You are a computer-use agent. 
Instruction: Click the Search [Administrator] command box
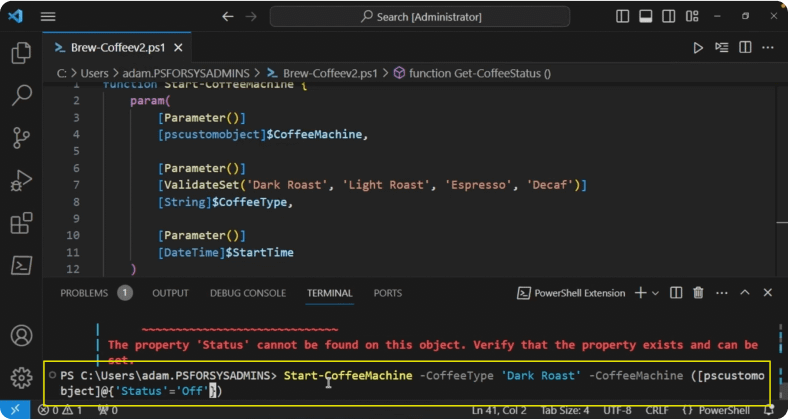click(x=420, y=17)
